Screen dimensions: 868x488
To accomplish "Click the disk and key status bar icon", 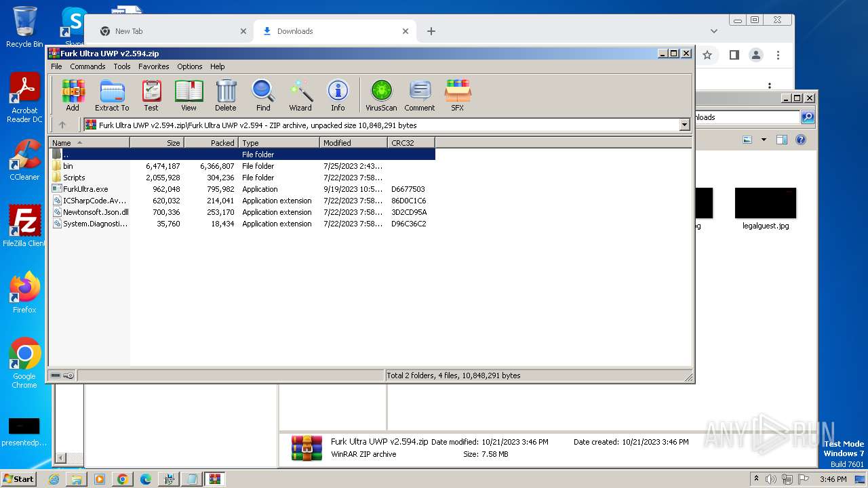I will pos(62,375).
